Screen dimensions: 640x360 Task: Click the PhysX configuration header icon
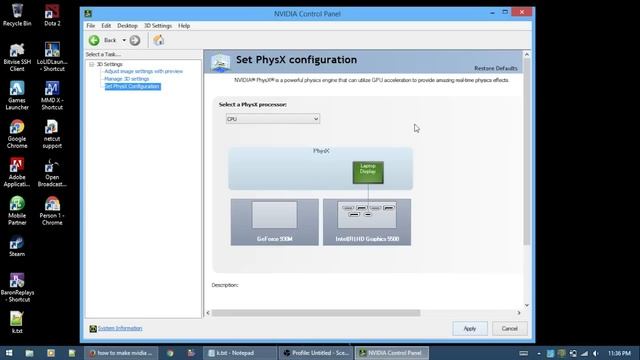220,62
